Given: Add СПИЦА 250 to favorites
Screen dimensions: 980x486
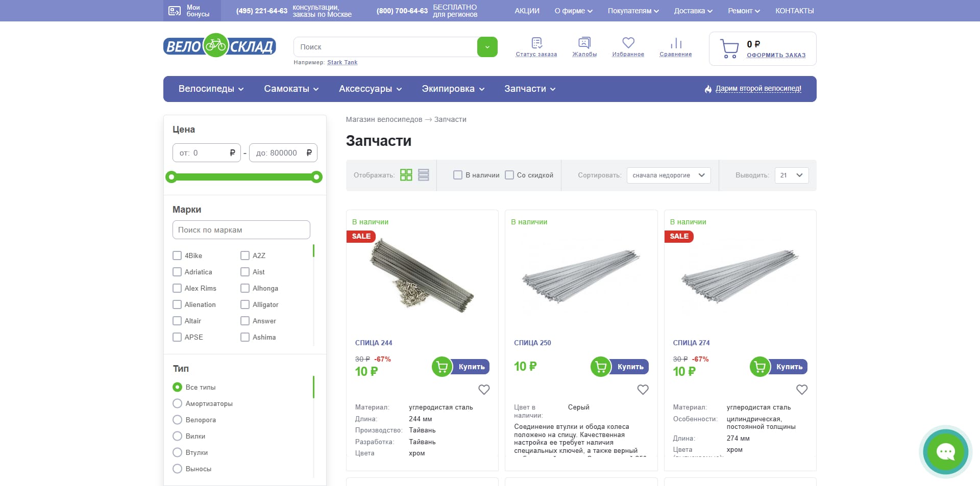Looking at the screenshot, I should (643, 390).
